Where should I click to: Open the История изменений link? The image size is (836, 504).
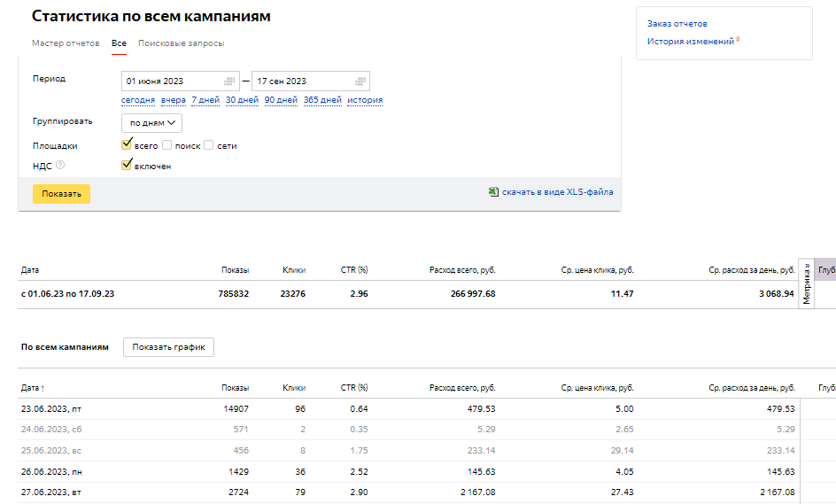click(691, 42)
